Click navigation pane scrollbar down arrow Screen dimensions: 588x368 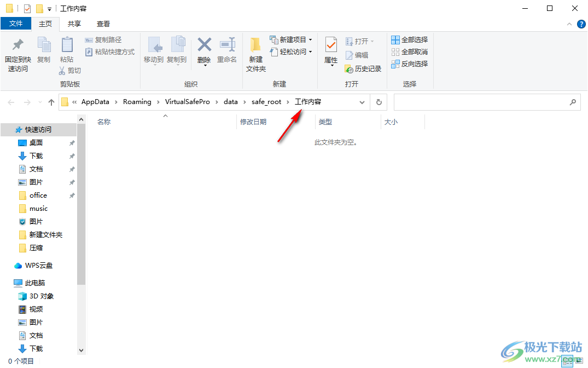[x=81, y=350]
